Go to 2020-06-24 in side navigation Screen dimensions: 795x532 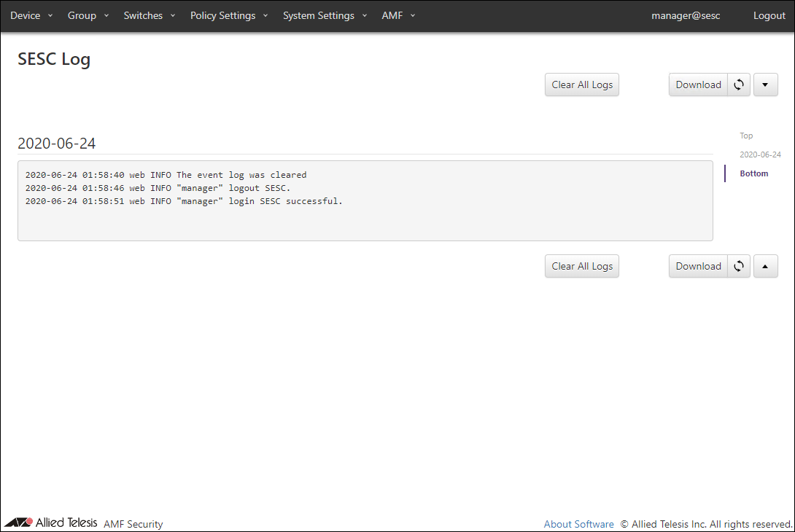click(760, 154)
